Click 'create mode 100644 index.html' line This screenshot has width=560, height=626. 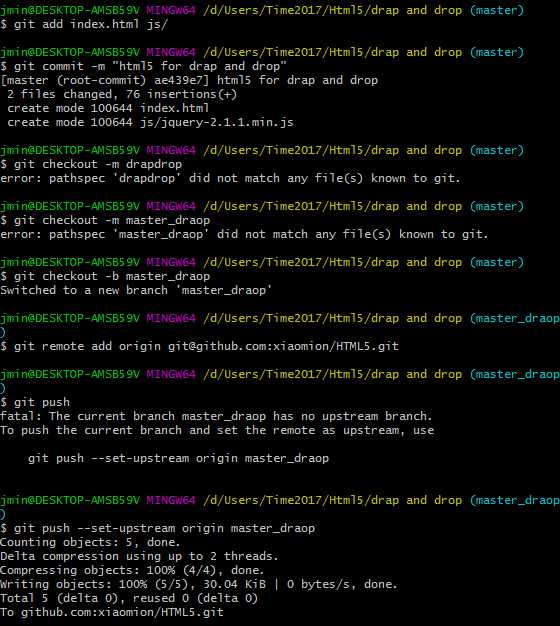coord(108,108)
